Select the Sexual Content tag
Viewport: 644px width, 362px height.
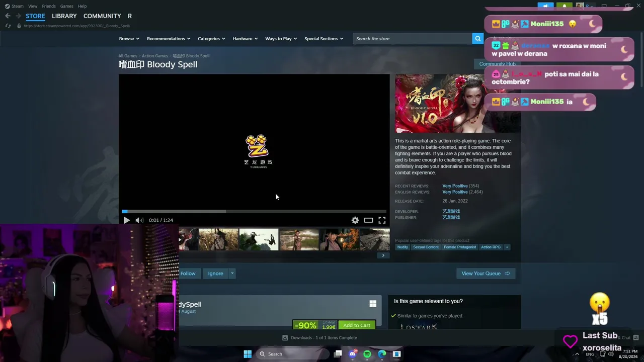(426, 247)
